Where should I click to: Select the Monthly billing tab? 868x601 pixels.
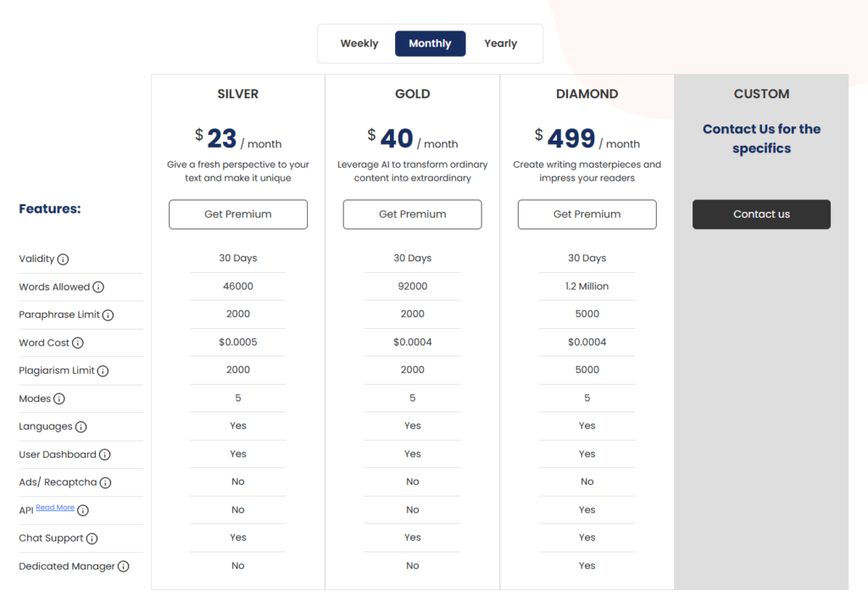(x=430, y=43)
